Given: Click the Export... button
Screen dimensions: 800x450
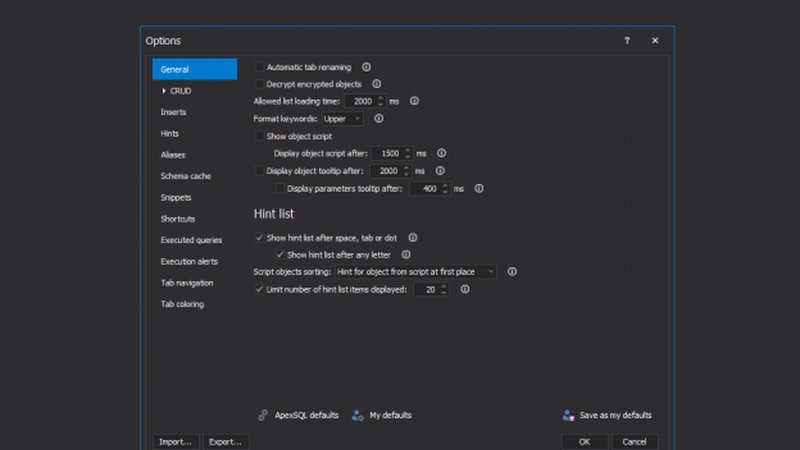Looking at the screenshot, I should [x=226, y=442].
